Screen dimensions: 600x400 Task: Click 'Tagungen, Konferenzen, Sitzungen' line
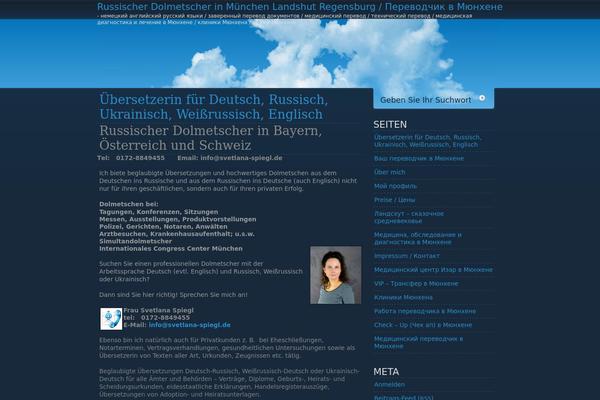pyautogui.click(x=158, y=212)
